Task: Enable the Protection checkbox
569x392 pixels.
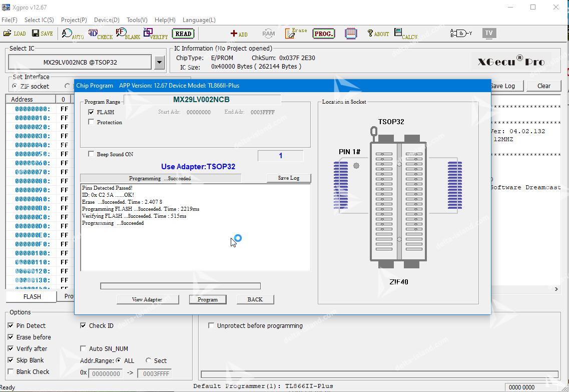Action: pos(91,122)
